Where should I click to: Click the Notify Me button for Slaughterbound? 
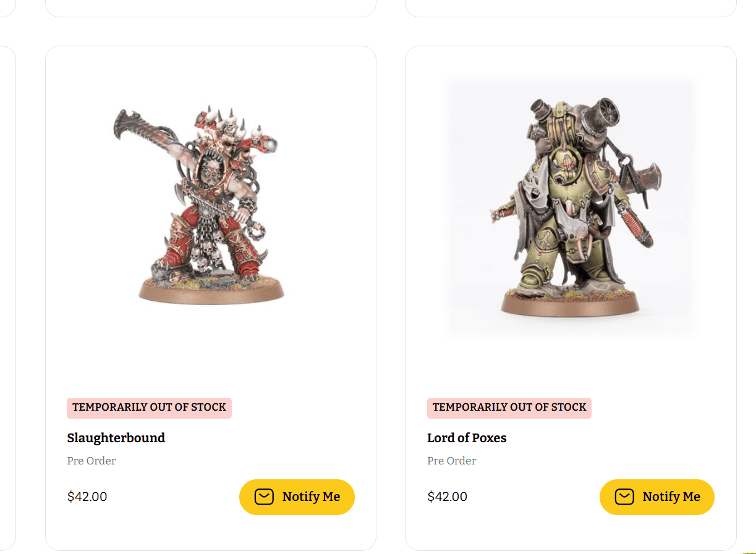point(297,497)
